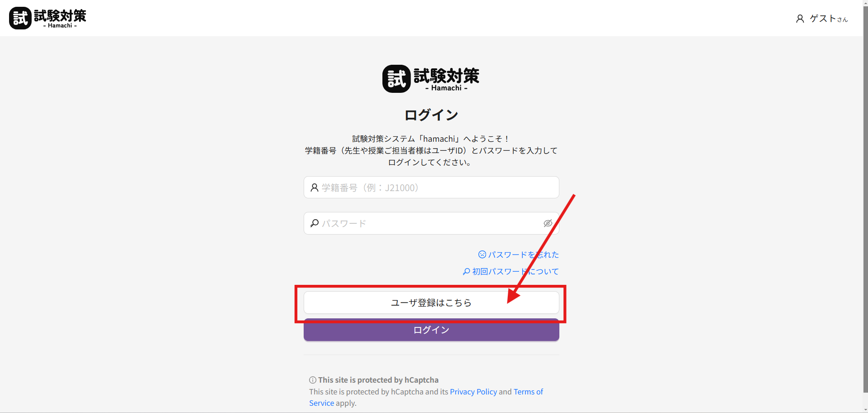Click the Hamachi logo in the top-left header
The image size is (868, 413).
click(48, 18)
